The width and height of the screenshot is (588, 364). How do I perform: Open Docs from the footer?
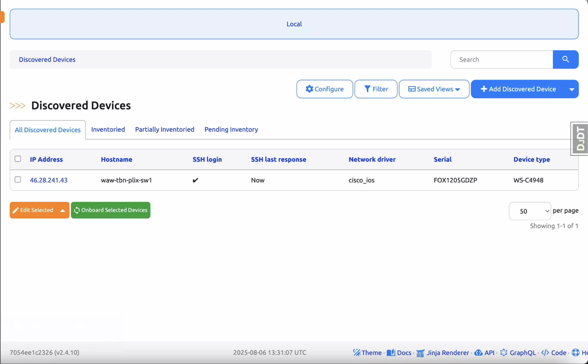tap(399, 353)
